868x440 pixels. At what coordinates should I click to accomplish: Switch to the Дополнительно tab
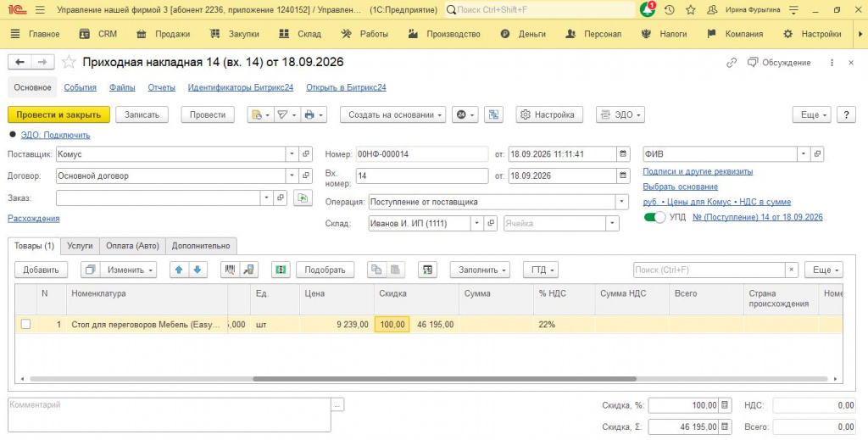coord(201,246)
